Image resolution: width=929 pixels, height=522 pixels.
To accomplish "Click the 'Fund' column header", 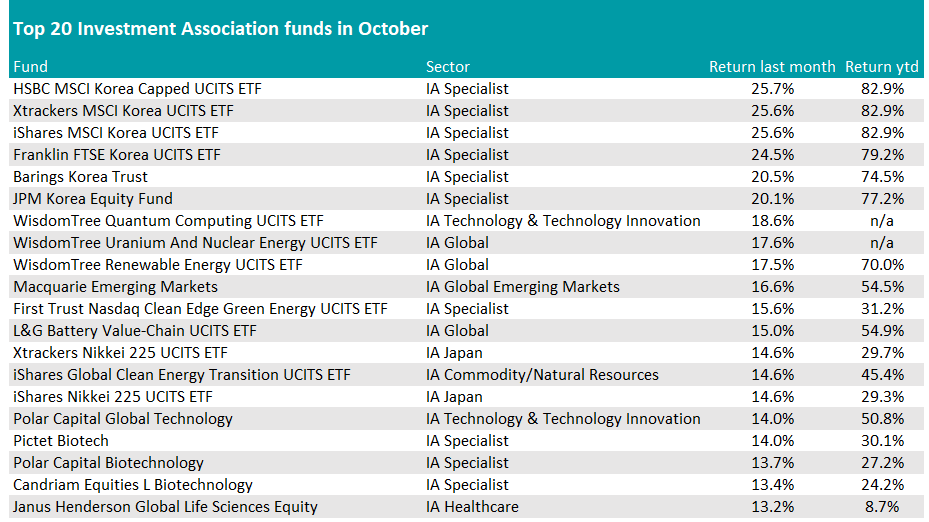I will (30, 67).
